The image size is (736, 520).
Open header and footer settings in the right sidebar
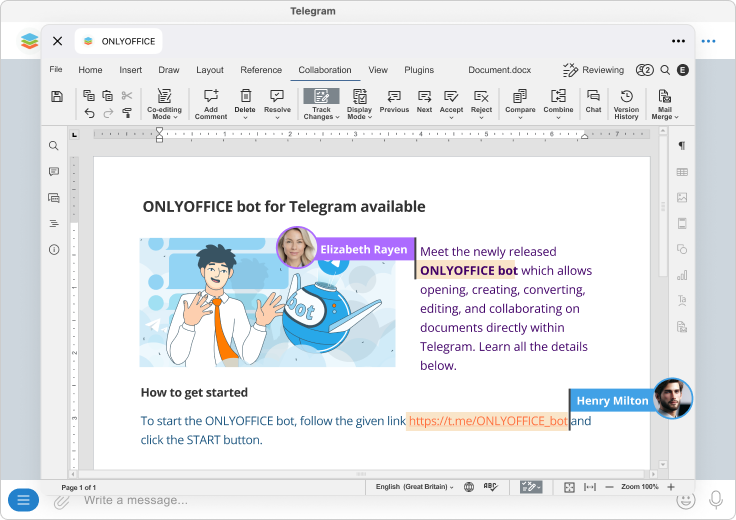pyautogui.click(x=682, y=223)
